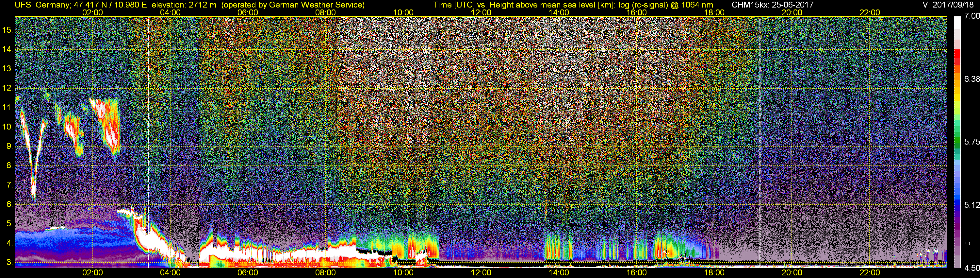Image resolution: width=980 pixels, height=278 pixels.
Task: Pick the 16:00 label on the top time axis
Action: pos(636,12)
